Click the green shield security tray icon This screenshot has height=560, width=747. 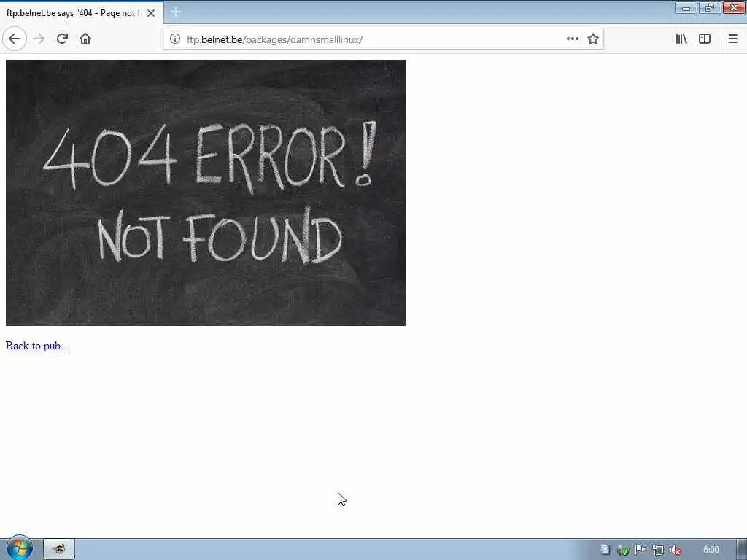pos(622,550)
